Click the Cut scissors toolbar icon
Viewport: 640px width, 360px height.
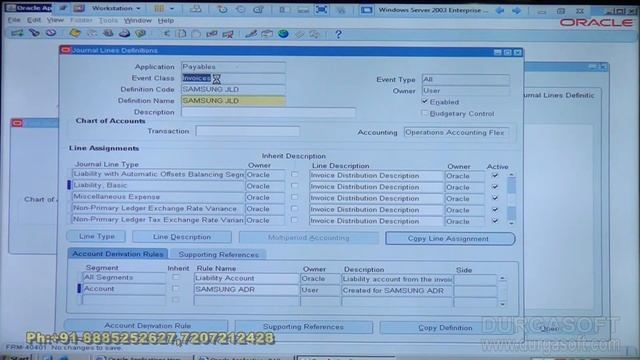pyautogui.click(x=166, y=34)
